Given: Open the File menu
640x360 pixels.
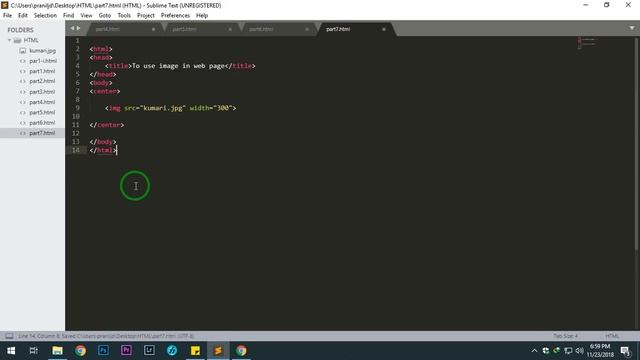Looking at the screenshot, I should [x=7, y=16].
